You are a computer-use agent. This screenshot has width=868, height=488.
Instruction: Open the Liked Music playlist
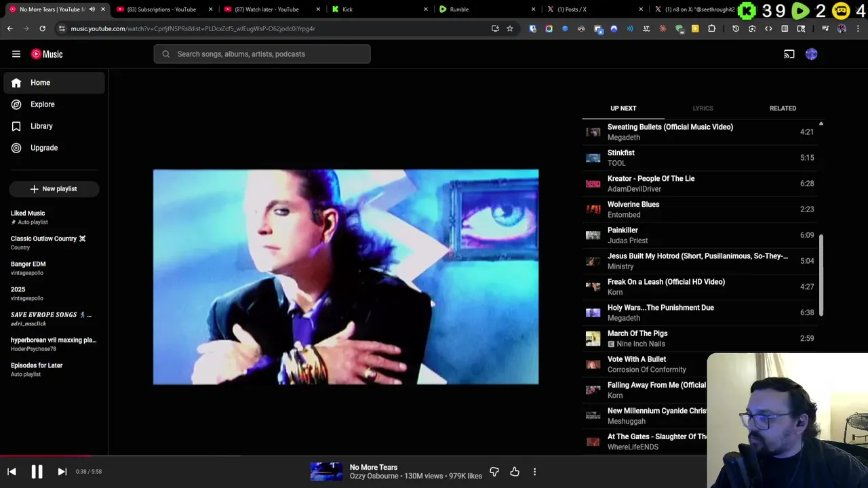tap(54, 217)
